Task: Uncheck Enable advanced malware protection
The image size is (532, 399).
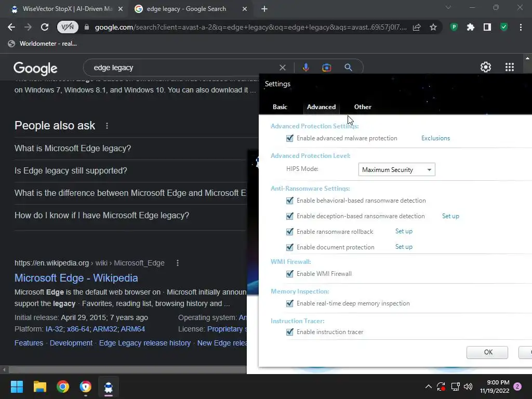Action: click(x=290, y=138)
